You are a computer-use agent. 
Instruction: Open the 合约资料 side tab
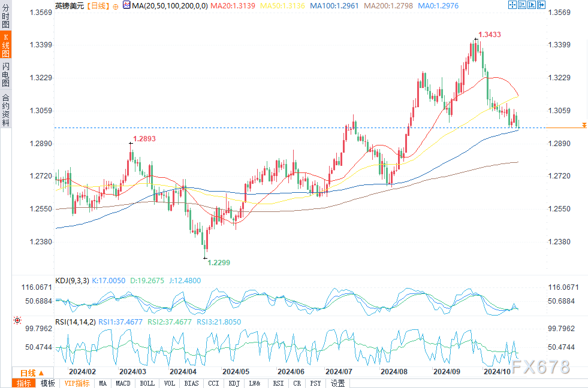(x=5, y=109)
